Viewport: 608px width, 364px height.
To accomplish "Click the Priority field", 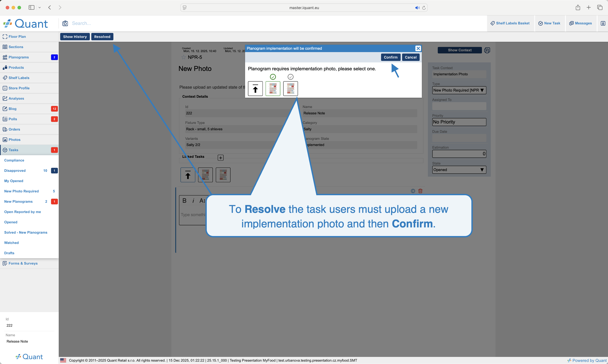I will point(459,122).
